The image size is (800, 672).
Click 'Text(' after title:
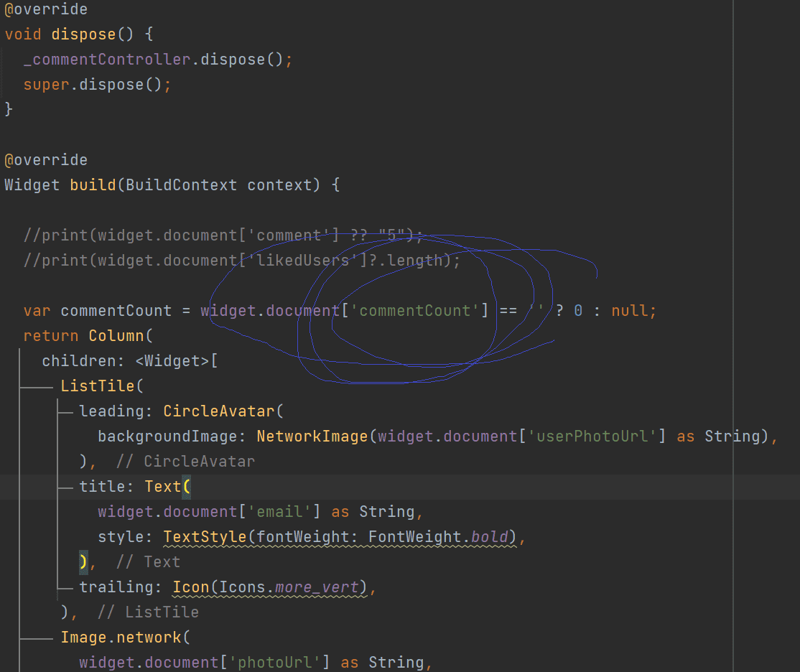167,486
